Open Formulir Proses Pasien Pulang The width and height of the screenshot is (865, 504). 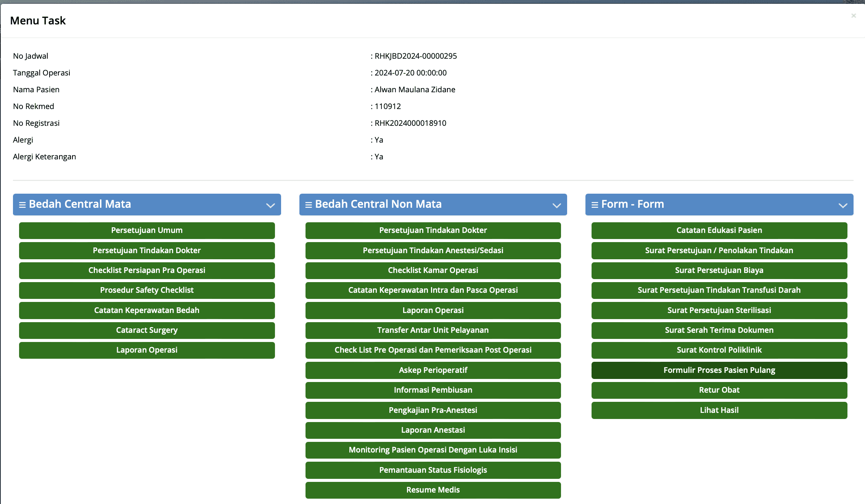pos(719,370)
